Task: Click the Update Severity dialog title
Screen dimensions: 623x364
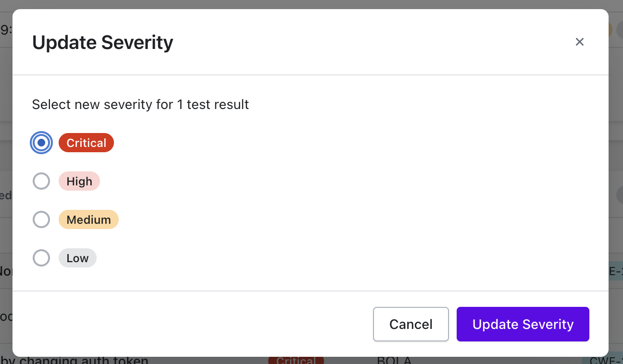Action: click(x=102, y=42)
